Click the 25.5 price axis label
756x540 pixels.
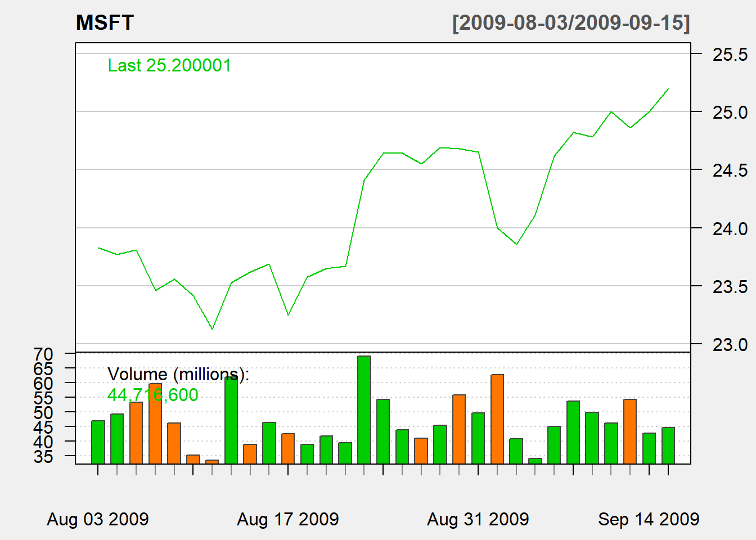730,55
